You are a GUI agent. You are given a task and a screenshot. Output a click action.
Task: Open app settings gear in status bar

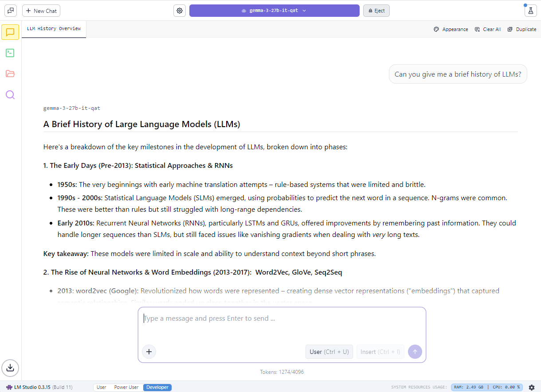[x=532, y=387]
